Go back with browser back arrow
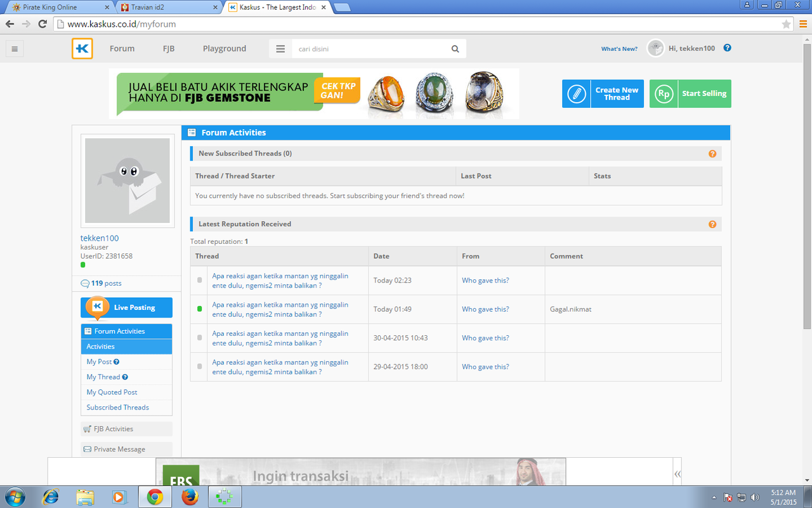The height and width of the screenshot is (508, 812). pyautogui.click(x=10, y=24)
